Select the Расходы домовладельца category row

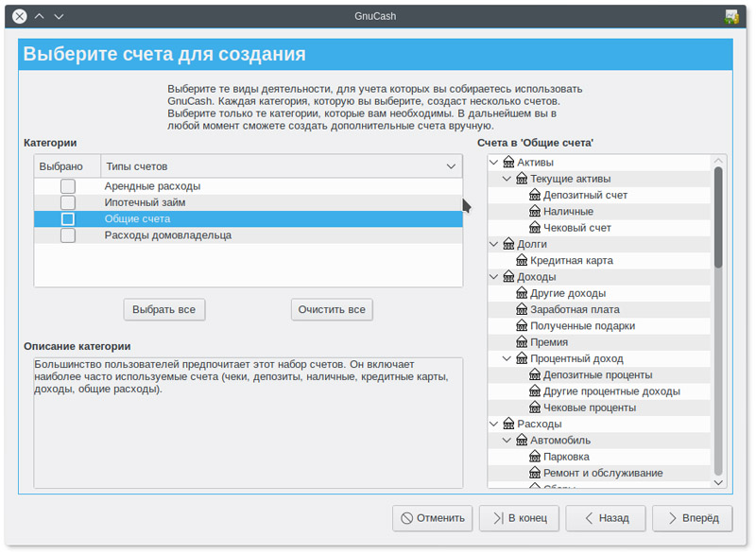tap(249, 235)
